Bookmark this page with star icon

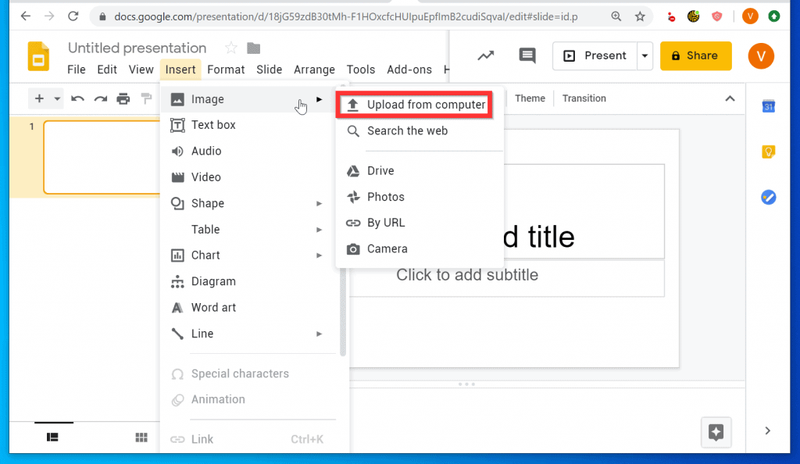640,16
